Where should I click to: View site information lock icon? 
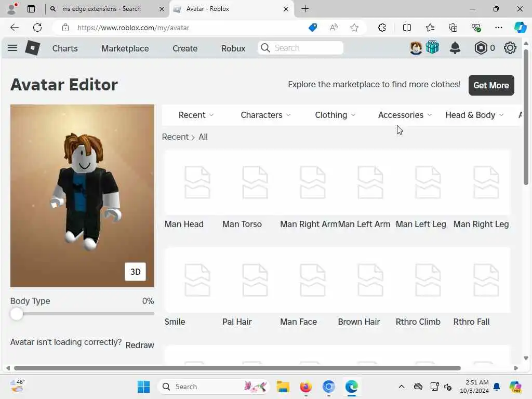click(65, 28)
